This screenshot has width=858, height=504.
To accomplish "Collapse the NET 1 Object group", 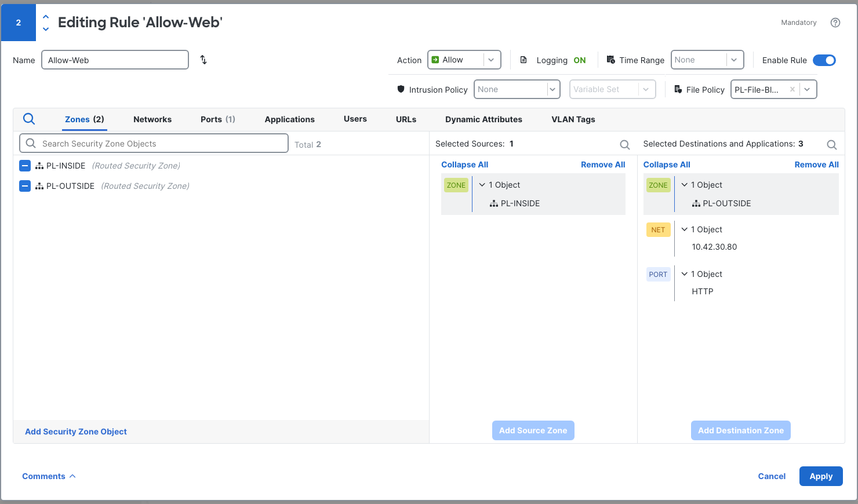I will (x=685, y=229).
